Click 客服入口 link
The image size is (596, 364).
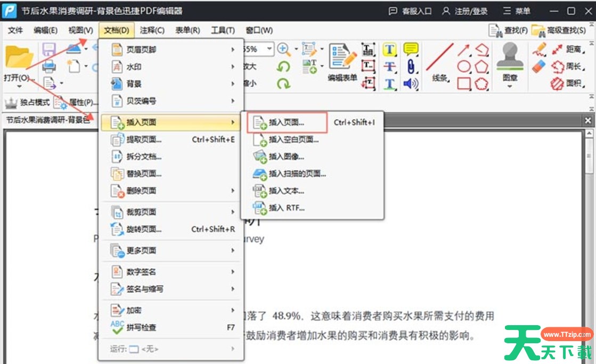tap(410, 11)
